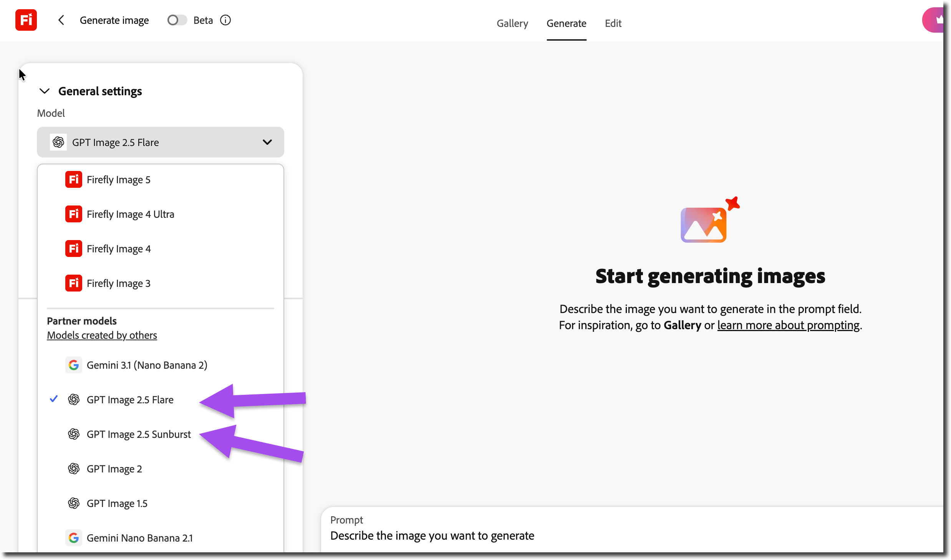951x560 pixels.
Task: Collapse the General settings section
Action: tap(45, 91)
